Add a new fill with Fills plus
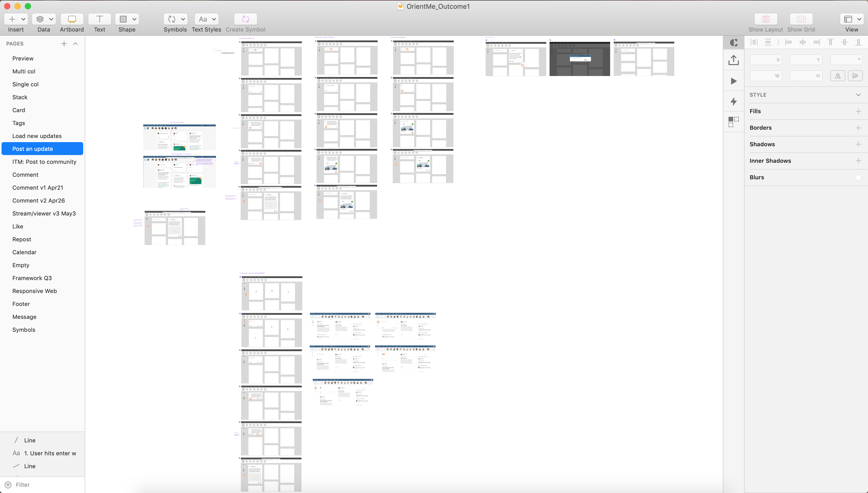Image resolution: width=868 pixels, height=493 pixels. [858, 111]
